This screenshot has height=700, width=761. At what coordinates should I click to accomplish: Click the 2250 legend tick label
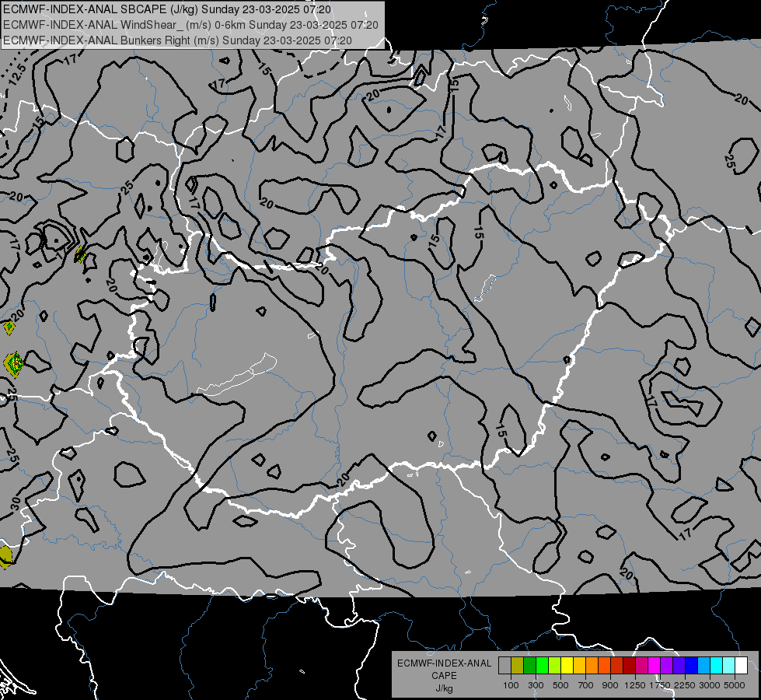(686, 685)
